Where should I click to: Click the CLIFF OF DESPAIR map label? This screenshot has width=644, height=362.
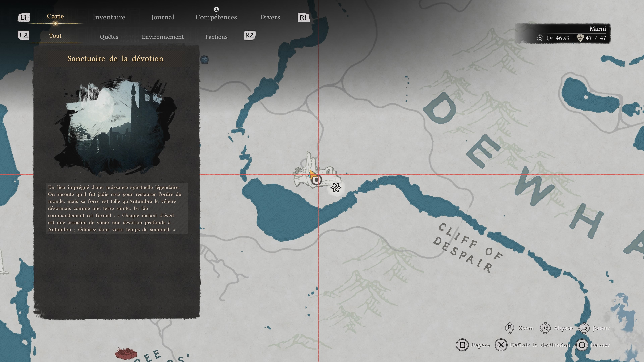pos(468,247)
